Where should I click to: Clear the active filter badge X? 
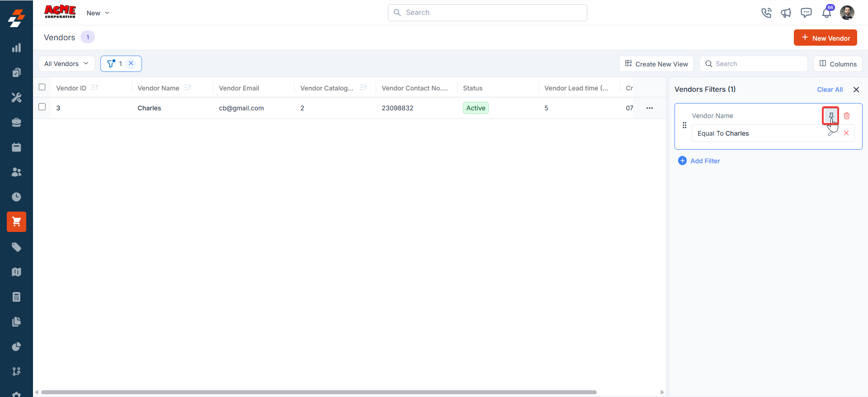(x=131, y=63)
